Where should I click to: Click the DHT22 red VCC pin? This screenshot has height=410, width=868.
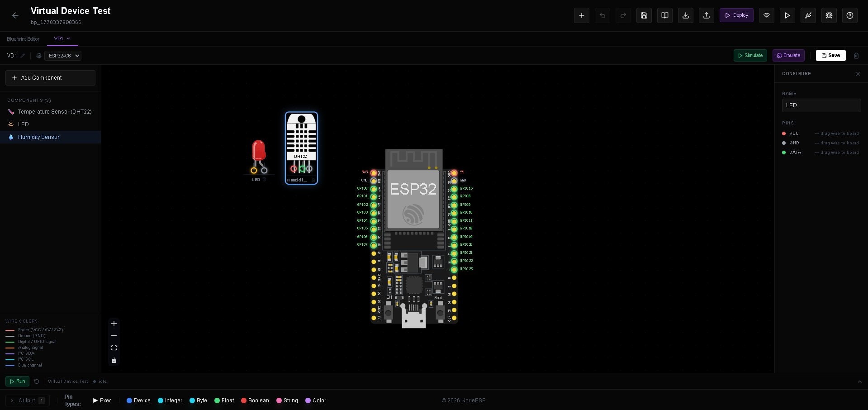click(x=294, y=169)
